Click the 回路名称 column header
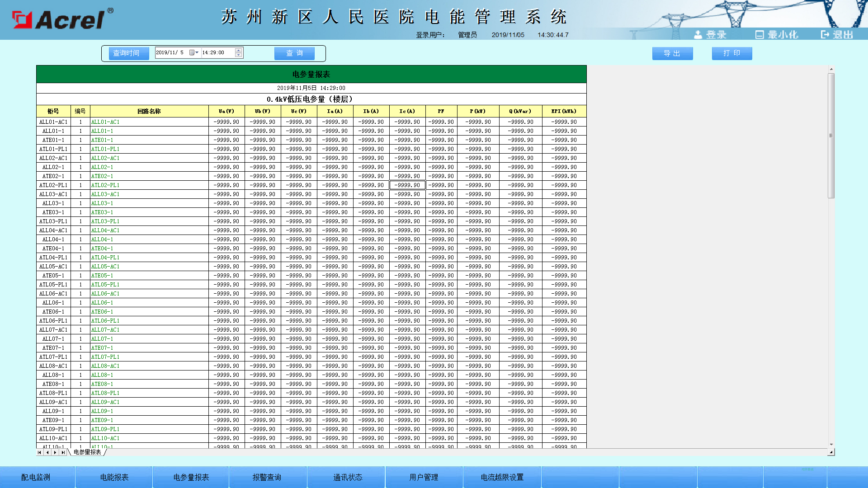This screenshot has height=488, width=868. (x=149, y=111)
